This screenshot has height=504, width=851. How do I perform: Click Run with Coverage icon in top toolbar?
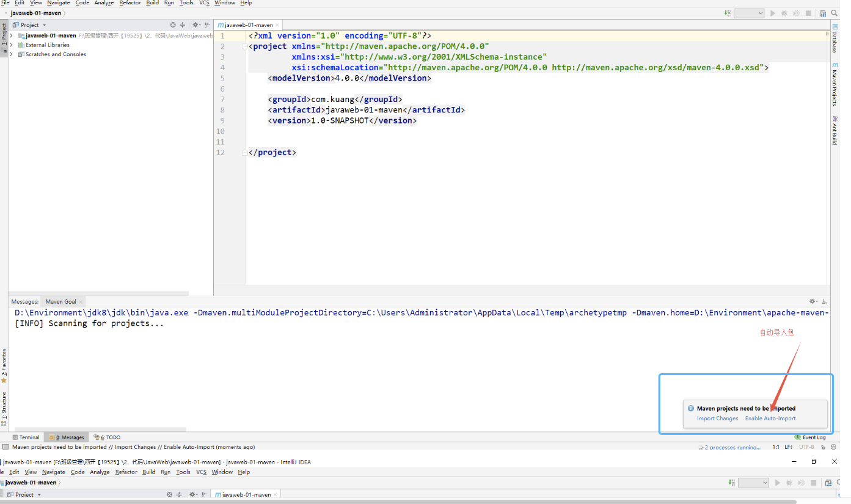[x=797, y=13]
